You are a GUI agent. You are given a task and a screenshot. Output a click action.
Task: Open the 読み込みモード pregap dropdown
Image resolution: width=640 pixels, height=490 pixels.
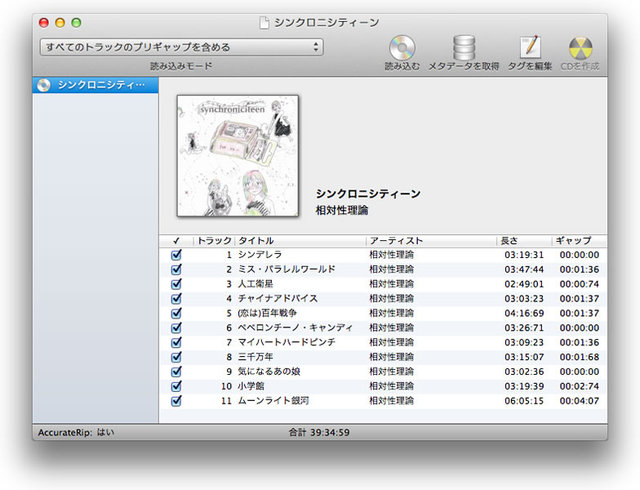(x=181, y=47)
